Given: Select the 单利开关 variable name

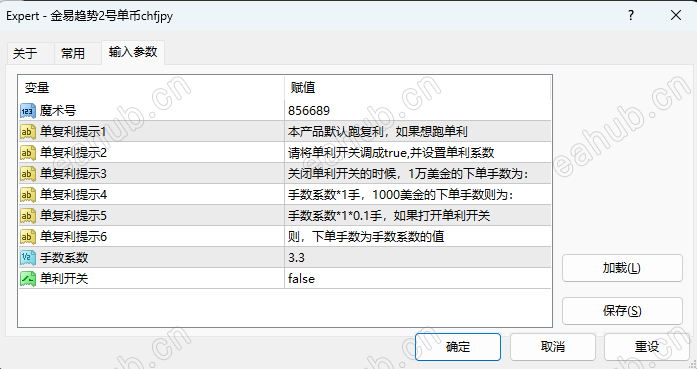Looking at the screenshot, I should tap(64, 279).
